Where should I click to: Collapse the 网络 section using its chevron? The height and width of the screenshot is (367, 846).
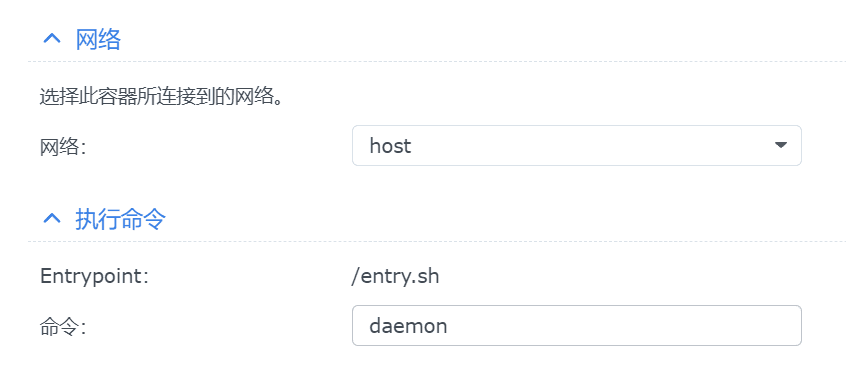[52, 39]
